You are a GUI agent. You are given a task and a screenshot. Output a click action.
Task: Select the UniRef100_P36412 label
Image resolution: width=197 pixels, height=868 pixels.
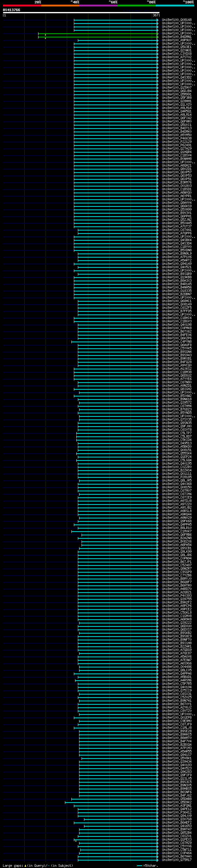click(177, 812)
